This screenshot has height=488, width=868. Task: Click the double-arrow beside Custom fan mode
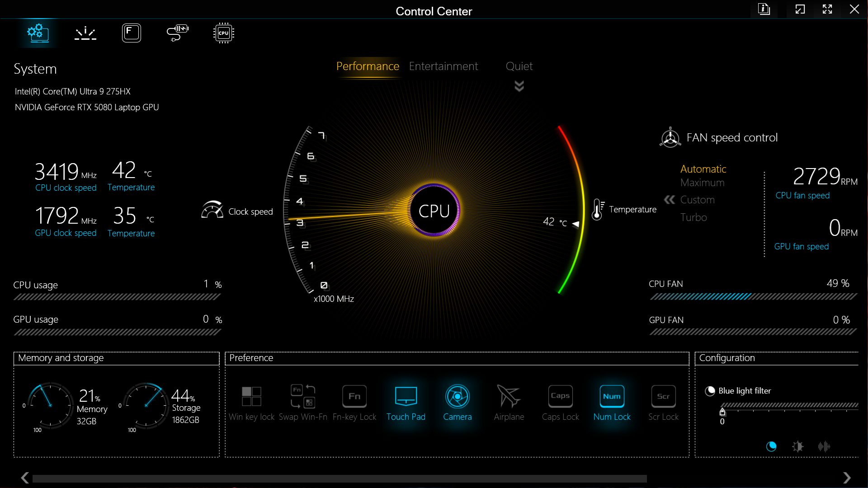[670, 200]
